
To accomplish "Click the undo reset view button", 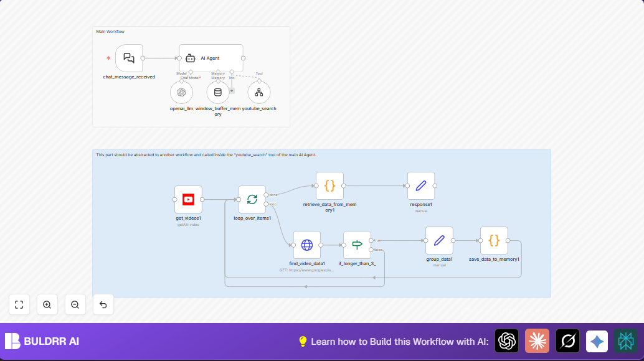I will click(103, 304).
